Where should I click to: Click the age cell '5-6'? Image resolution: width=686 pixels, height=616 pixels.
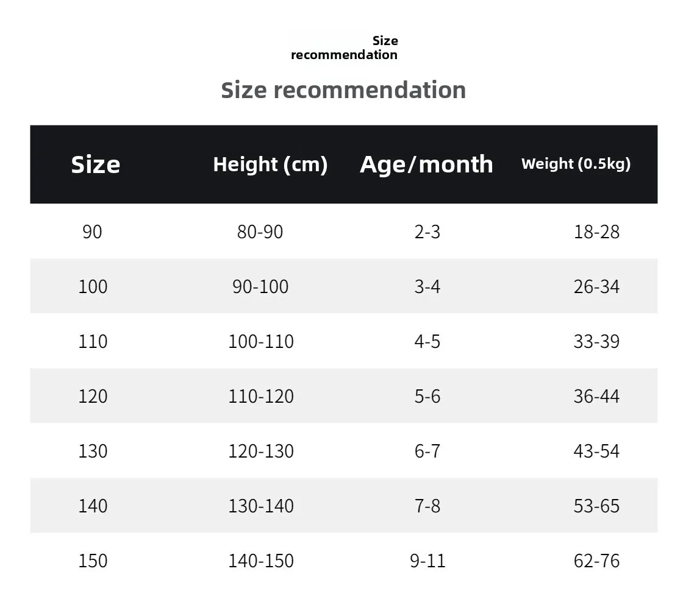(427, 397)
